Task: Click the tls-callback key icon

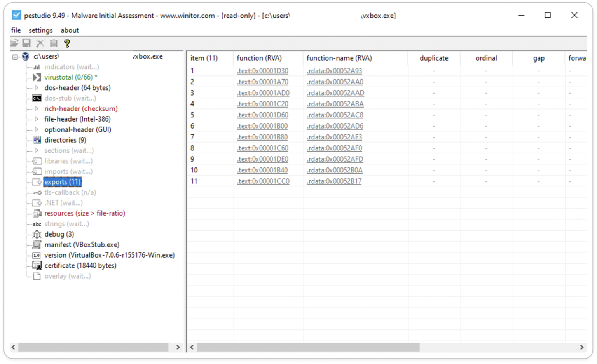Action: 36,192
